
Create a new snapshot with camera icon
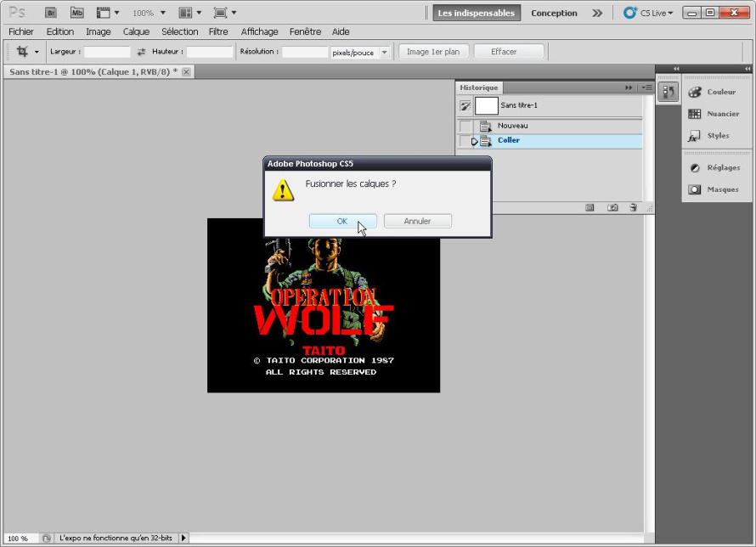[x=612, y=208]
